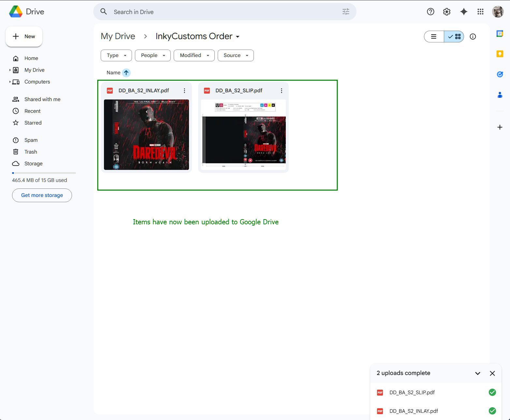The image size is (510, 420).
Task: Click the New button
Action: (24, 37)
